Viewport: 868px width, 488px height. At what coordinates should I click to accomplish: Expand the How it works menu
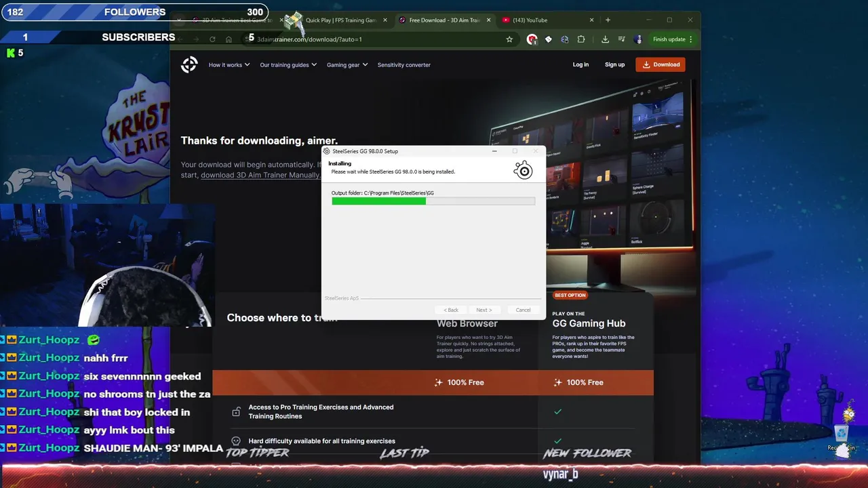click(229, 65)
